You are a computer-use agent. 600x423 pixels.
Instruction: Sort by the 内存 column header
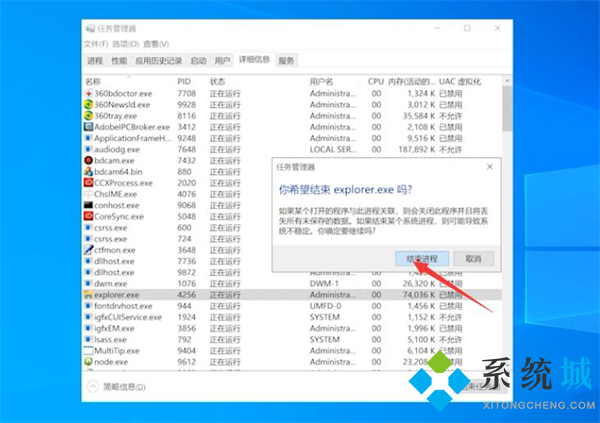[411, 82]
